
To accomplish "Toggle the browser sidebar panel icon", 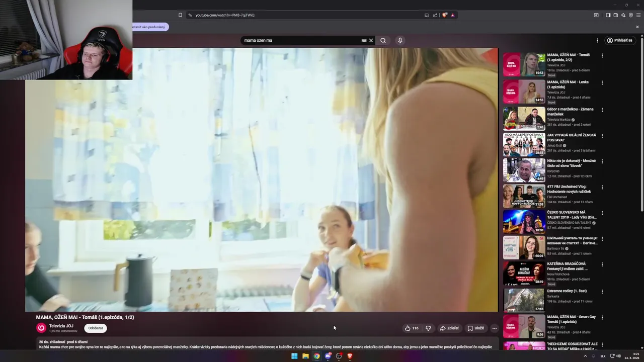I will click(608, 15).
